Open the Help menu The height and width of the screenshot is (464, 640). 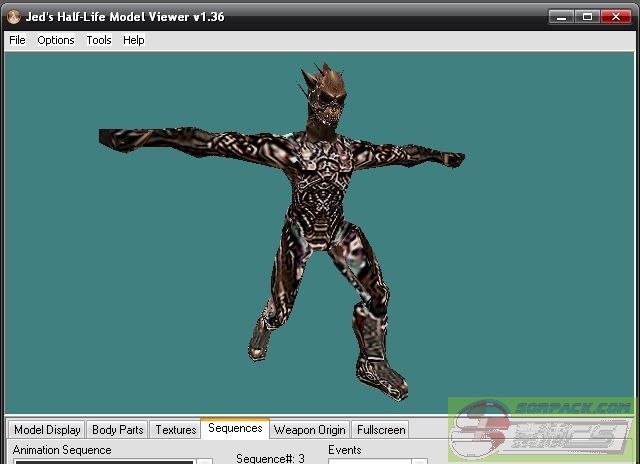coord(134,40)
